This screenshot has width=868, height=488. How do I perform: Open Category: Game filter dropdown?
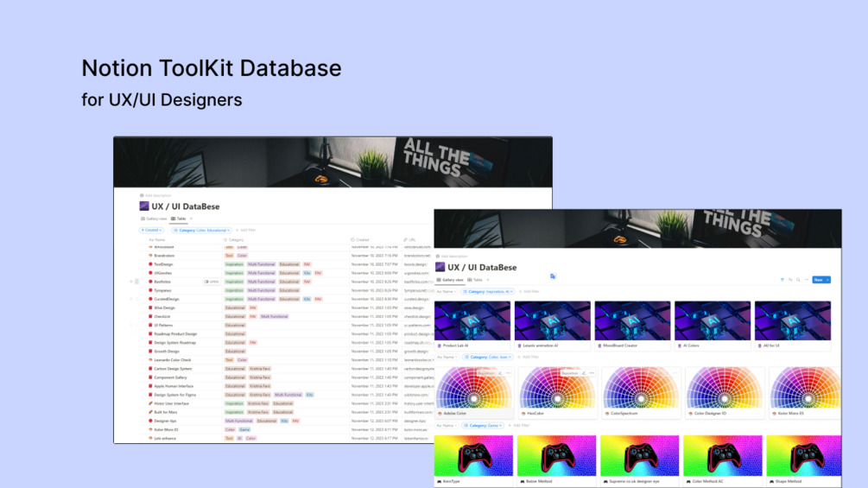[484, 426]
